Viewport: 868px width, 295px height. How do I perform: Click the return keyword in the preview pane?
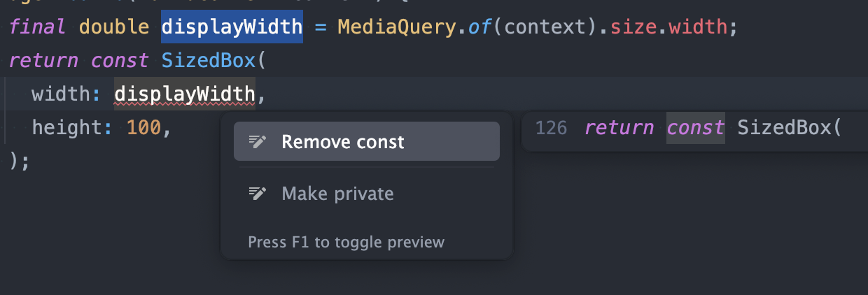[x=619, y=128]
